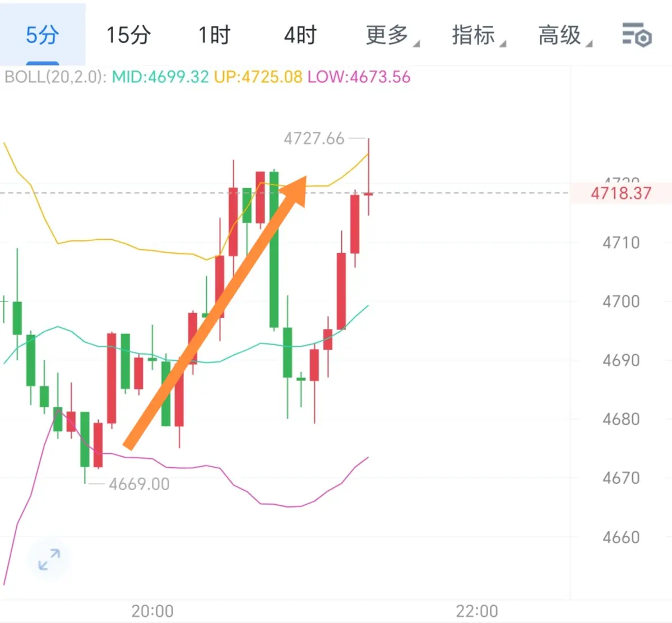672x623 pixels.
Task: Switch to the 15分 timeframe tab
Action: point(128,35)
